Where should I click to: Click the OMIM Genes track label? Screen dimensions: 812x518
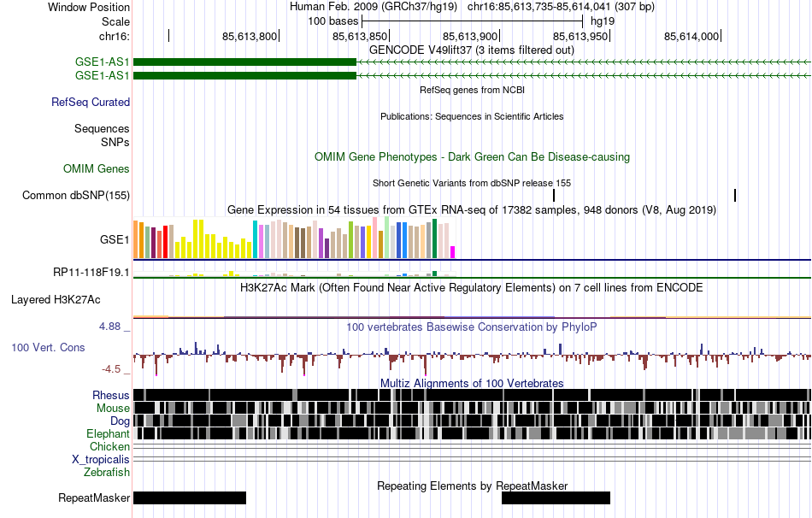[x=97, y=169]
